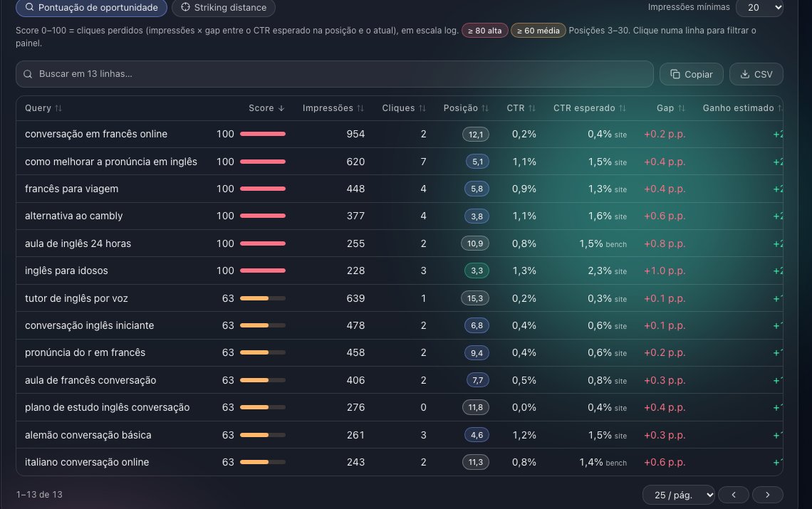Open Impressões mínimas dropdown showing 20
The image size is (812, 509).
coord(759,8)
